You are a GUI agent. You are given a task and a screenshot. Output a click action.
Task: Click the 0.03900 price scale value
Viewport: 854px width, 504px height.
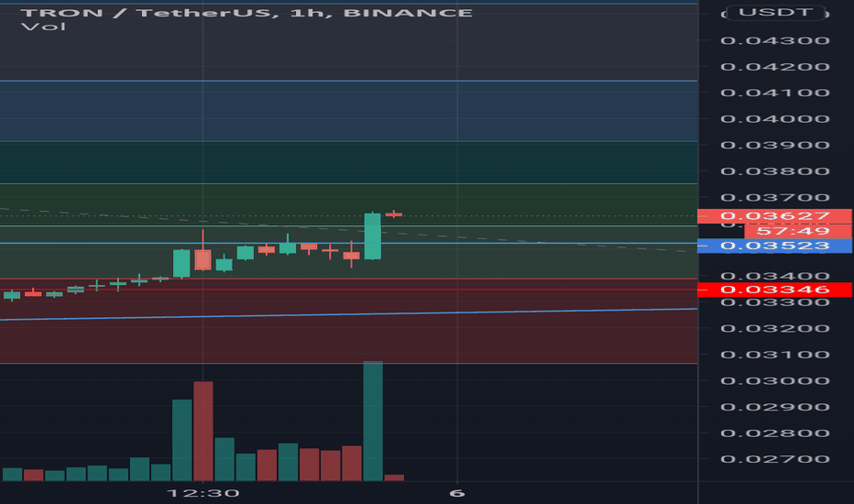point(775,145)
